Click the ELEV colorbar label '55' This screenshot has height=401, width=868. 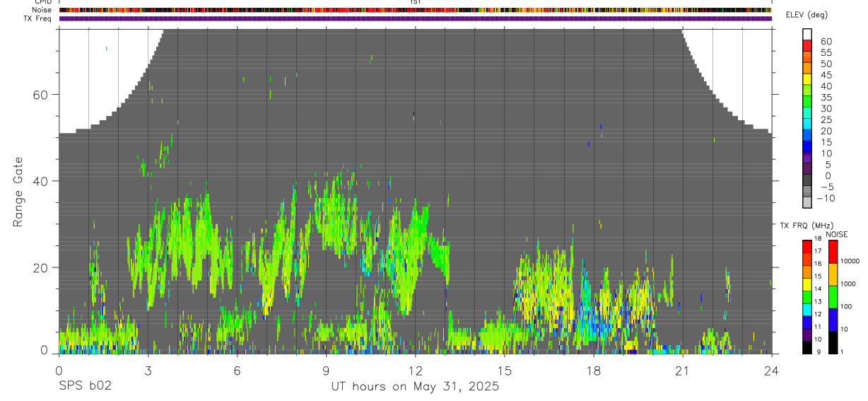pyautogui.click(x=826, y=53)
